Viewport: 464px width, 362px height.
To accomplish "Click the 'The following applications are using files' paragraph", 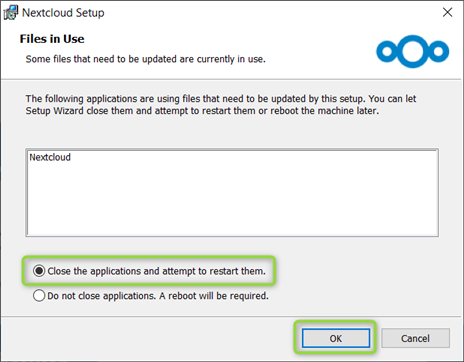I will click(221, 99).
